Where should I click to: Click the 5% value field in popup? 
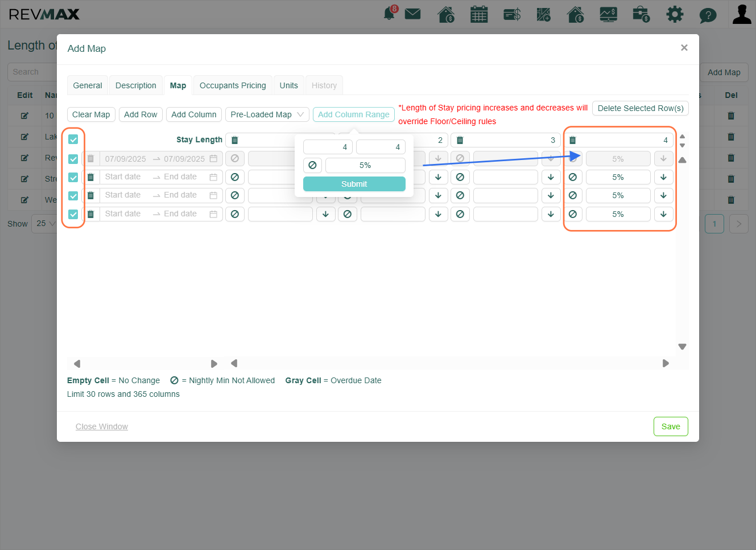(365, 165)
